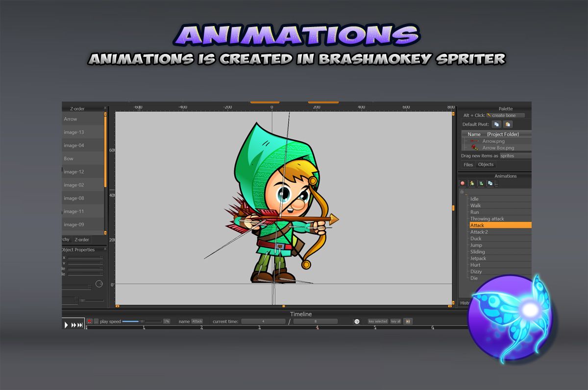This screenshot has height=390, width=588.
Task: Select the Jetpack animation in the list
Action: pyautogui.click(x=478, y=258)
